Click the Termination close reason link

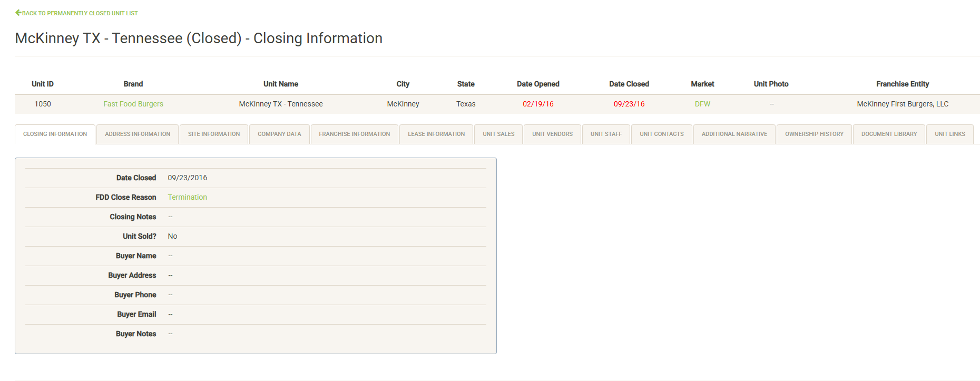[187, 197]
